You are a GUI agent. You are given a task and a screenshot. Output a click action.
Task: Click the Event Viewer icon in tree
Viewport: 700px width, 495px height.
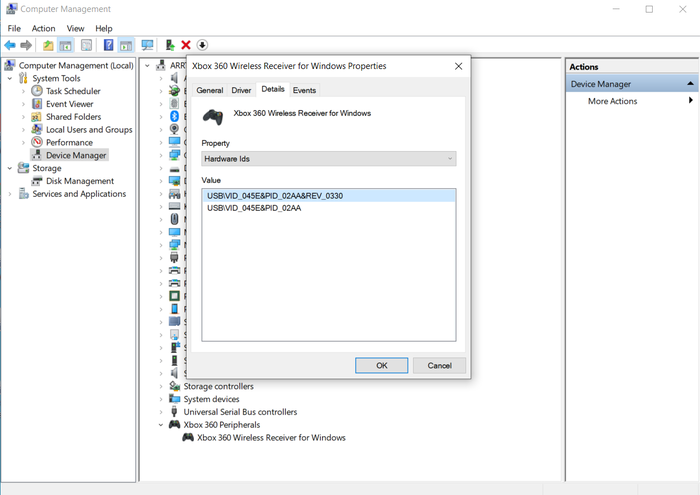[37, 104]
